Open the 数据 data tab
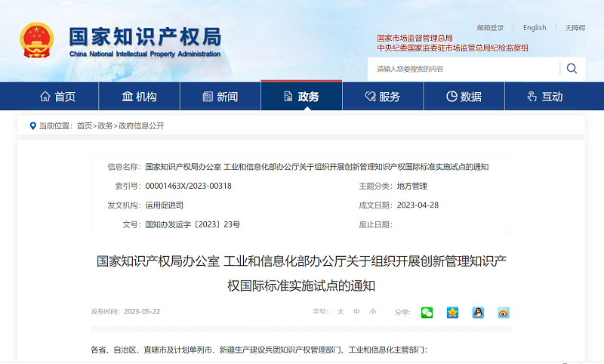Screen dimensions: 604x364 tap(464, 97)
